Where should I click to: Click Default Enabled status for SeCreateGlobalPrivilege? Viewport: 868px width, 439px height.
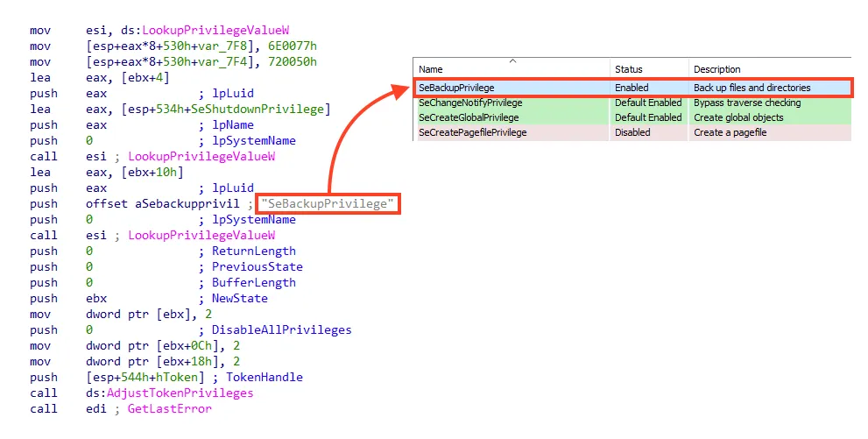pyautogui.click(x=648, y=117)
